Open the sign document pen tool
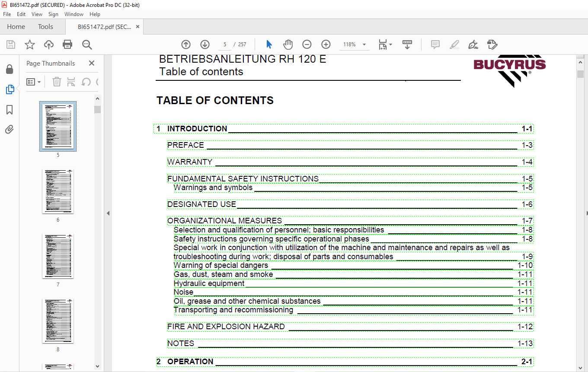Image resolution: width=588 pixels, height=372 pixels. pyautogui.click(x=473, y=45)
